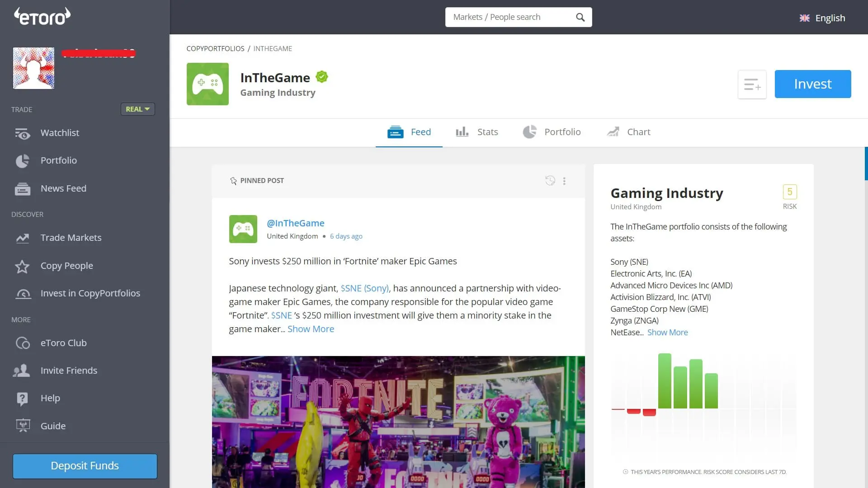Click the post history clock icon
Image resolution: width=868 pixels, height=488 pixels.
tap(550, 180)
